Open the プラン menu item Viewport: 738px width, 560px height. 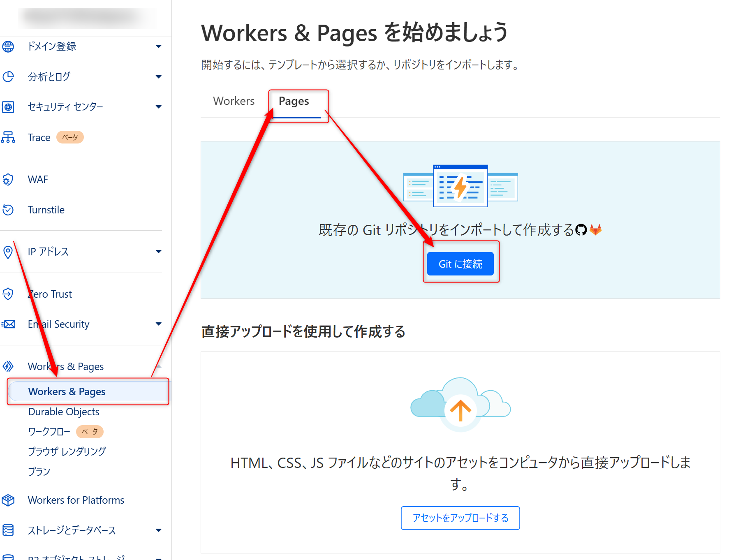pos(39,472)
